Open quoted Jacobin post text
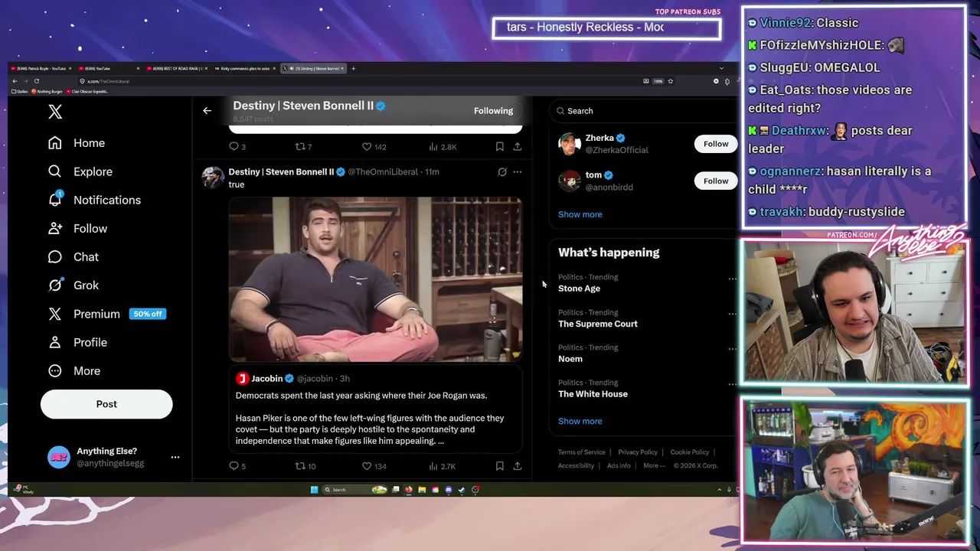This screenshot has width=980, height=551. 370,418
